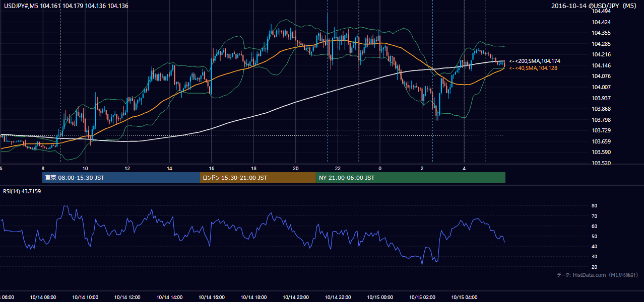Click the 10/14 14:00 time axis label
The width and height of the screenshot is (644, 302).
tap(169, 297)
